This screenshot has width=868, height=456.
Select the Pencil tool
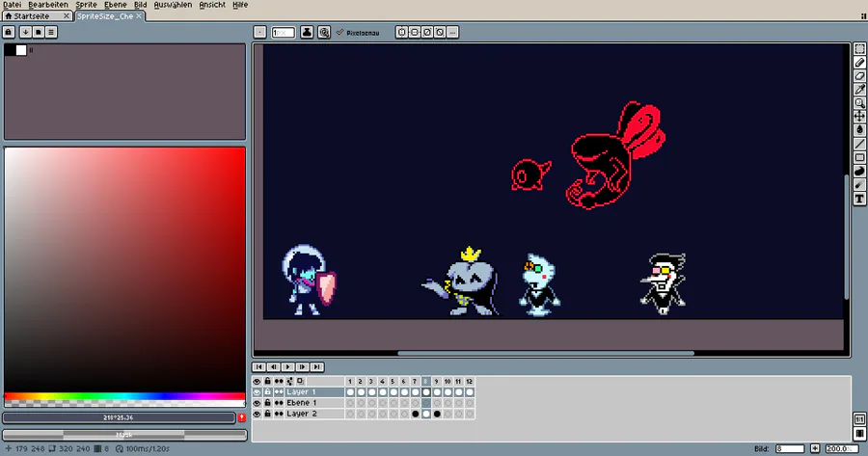point(859,63)
